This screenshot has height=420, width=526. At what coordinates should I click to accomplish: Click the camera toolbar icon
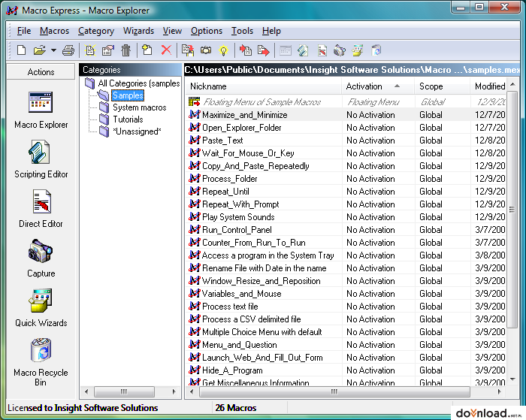pos(206,50)
